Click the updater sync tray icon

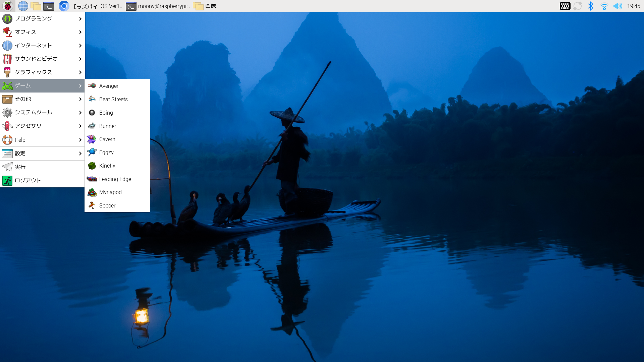[x=578, y=6]
